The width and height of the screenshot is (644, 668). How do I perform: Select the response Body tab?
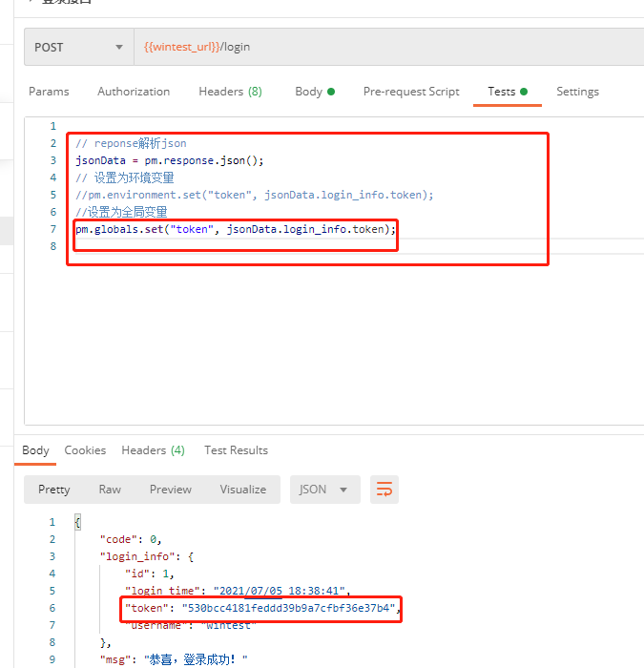point(35,450)
